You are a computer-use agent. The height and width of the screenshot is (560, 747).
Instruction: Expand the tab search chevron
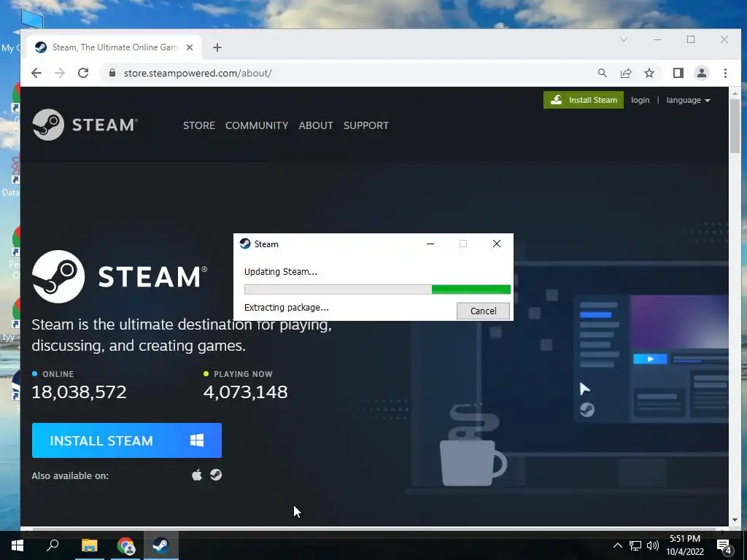pyautogui.click(x=623, y=39)
